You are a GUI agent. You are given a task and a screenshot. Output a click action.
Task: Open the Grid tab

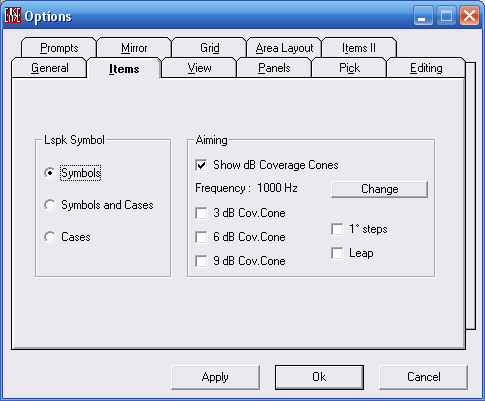tap(209, 48)
